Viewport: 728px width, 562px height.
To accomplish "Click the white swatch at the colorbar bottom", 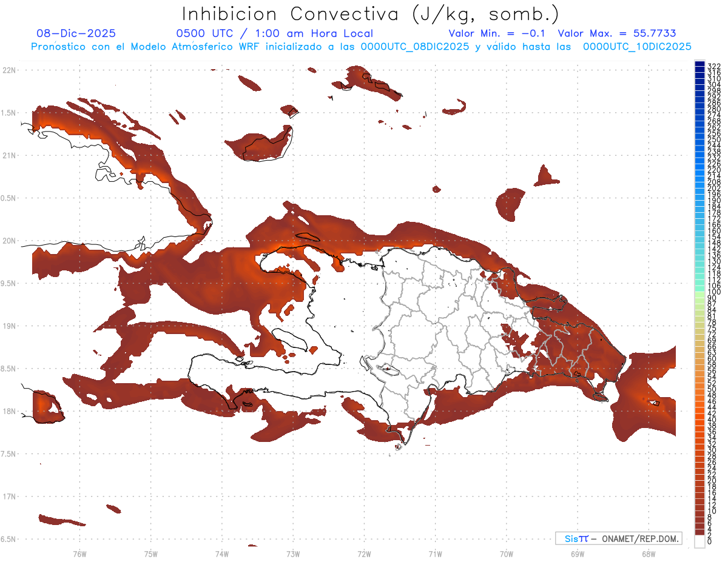I will (x=699, y=541).
